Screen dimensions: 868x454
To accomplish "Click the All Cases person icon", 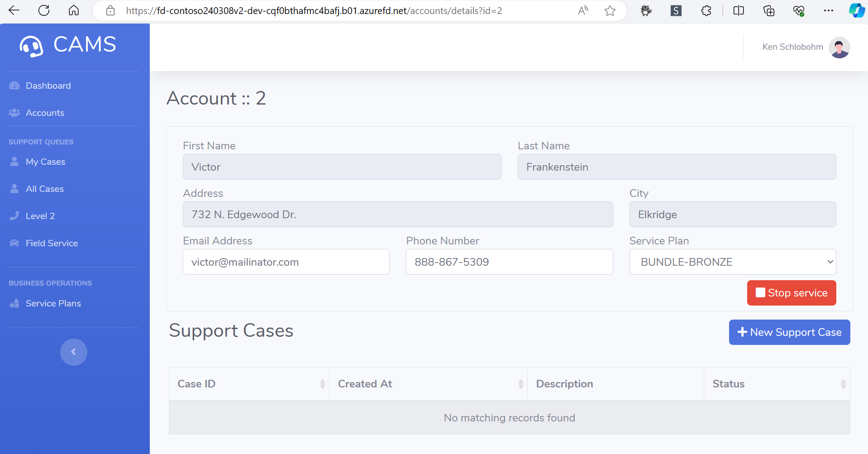I will point(14,189).
